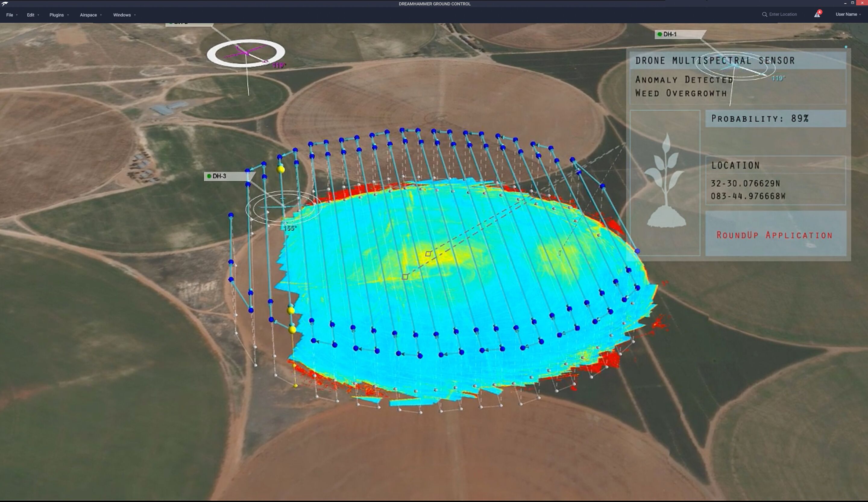Click the Weed Overgrowth text
This screenshot has height=502, width=868.
pyautogui.click(x=681, y=93)
